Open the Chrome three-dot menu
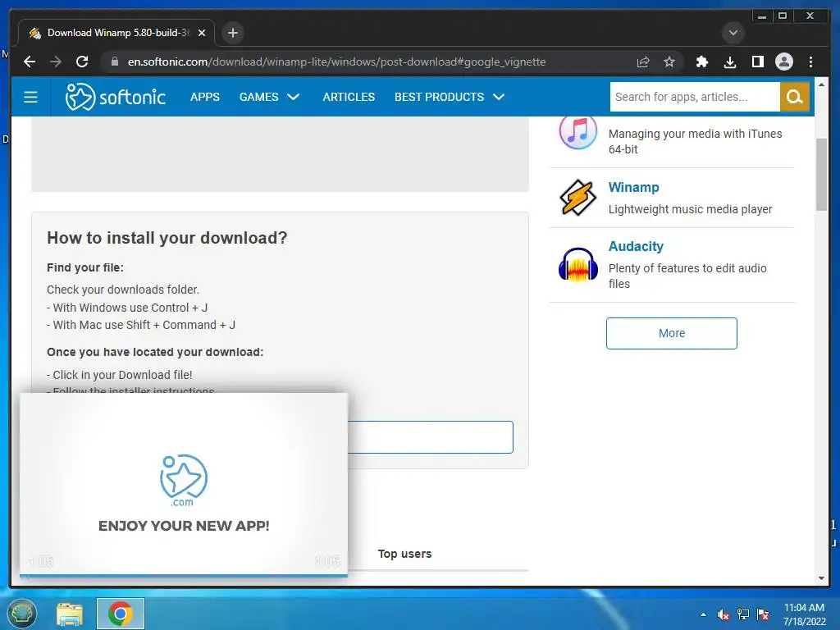 pos(810,62)
